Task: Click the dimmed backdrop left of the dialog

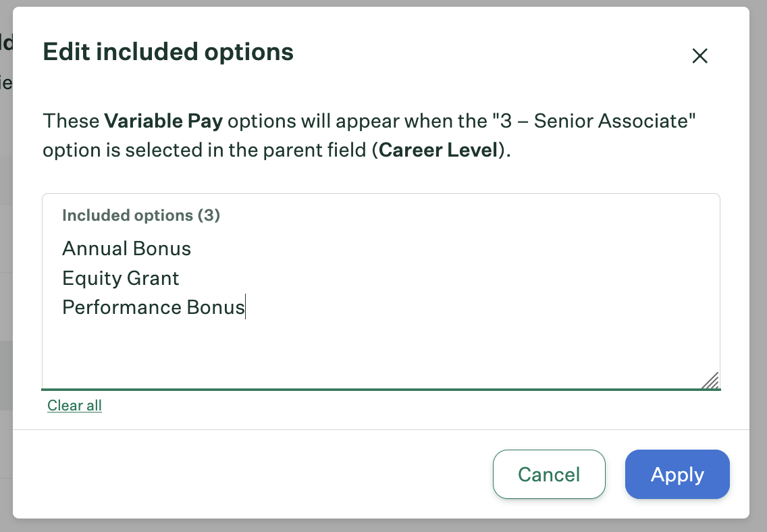Action: click(5, 270)
